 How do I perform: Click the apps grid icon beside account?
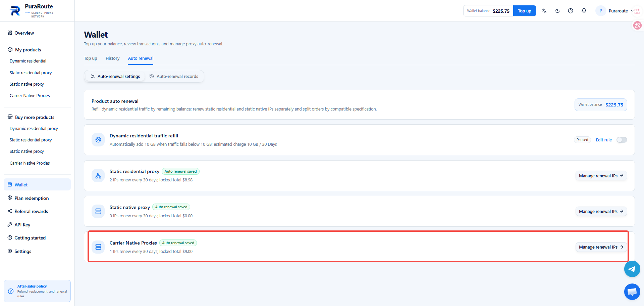(x=637, y=11)
